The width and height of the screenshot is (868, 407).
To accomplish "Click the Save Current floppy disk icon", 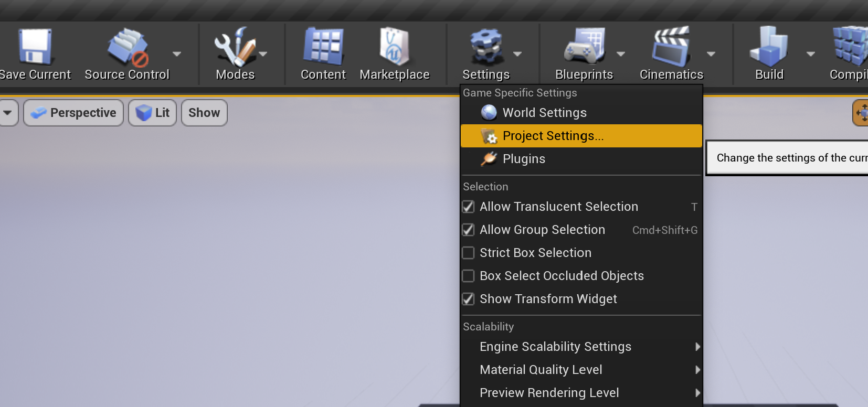I will [x=35, y=47].
